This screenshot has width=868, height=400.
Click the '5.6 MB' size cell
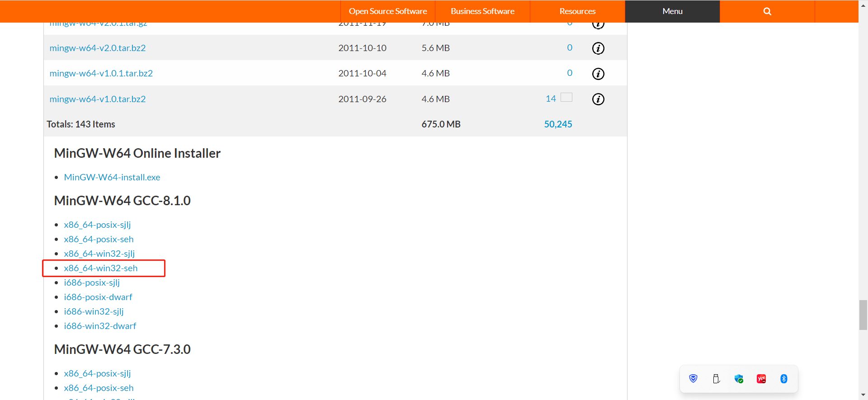point(435,48)
